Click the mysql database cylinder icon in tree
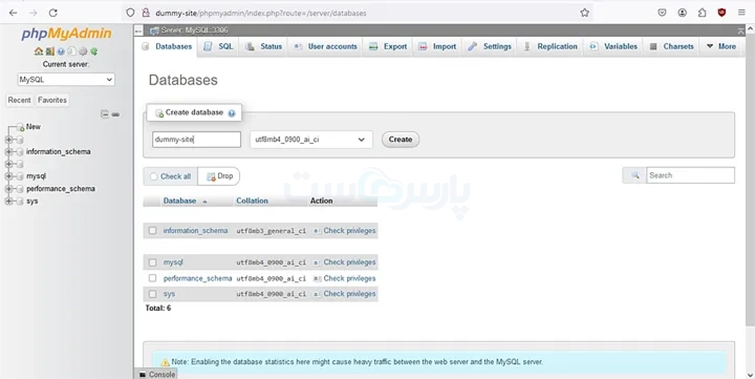 [20, 176]
